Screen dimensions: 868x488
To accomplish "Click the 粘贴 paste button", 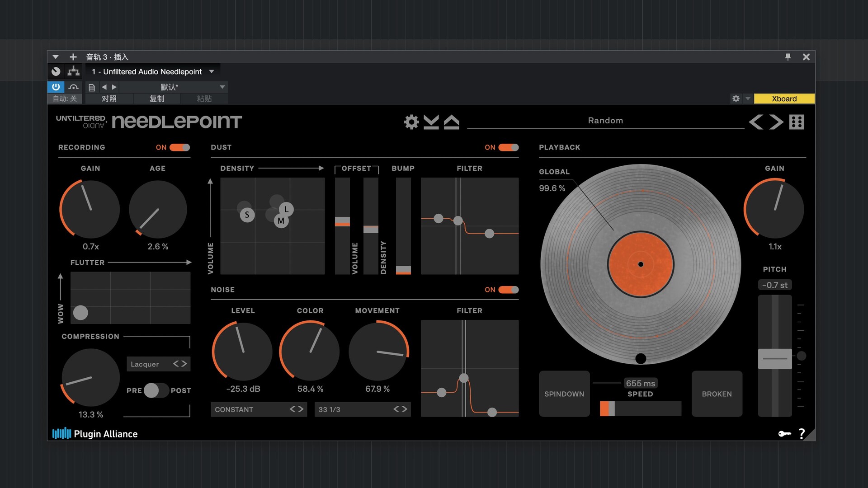I will 204,99.
